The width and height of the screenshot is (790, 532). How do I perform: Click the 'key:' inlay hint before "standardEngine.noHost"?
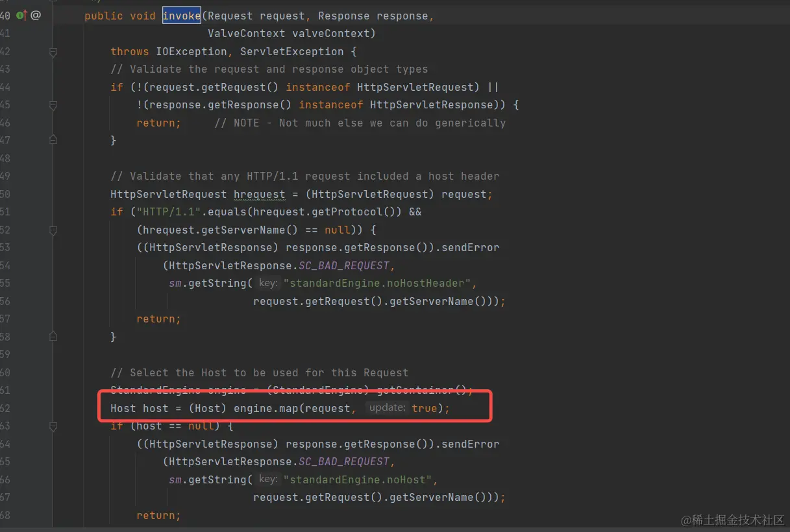point(268,479)
